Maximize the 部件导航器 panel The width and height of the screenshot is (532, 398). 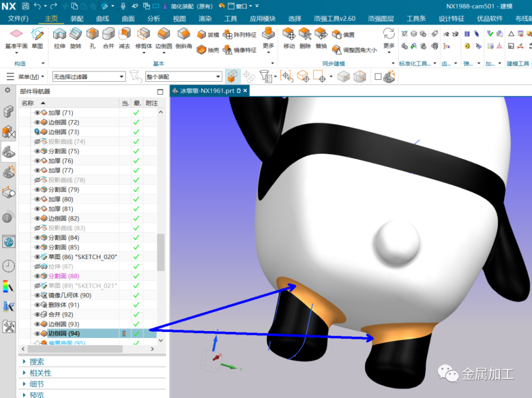160,92
